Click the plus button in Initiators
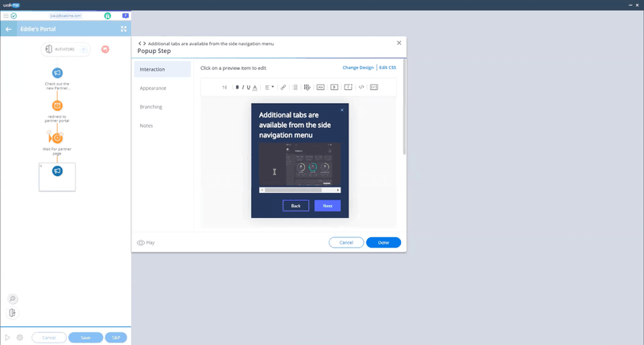The height and width of the screenshot is (345, 644). [x=85, y=50]
